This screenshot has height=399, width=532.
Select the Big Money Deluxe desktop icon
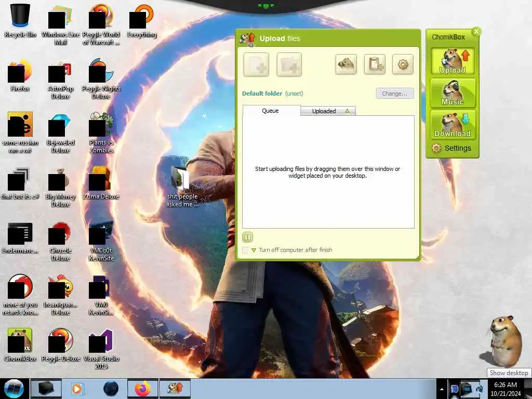60,187
